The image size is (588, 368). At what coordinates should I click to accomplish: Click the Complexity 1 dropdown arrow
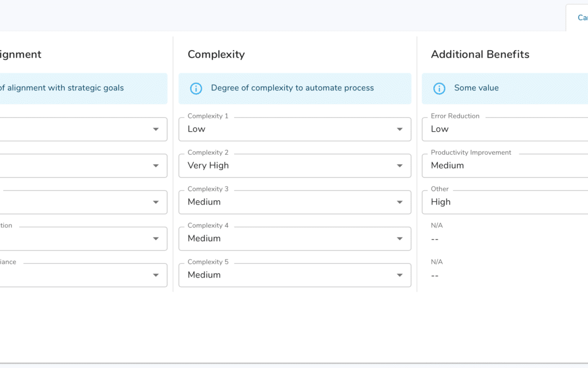(400, 129)
